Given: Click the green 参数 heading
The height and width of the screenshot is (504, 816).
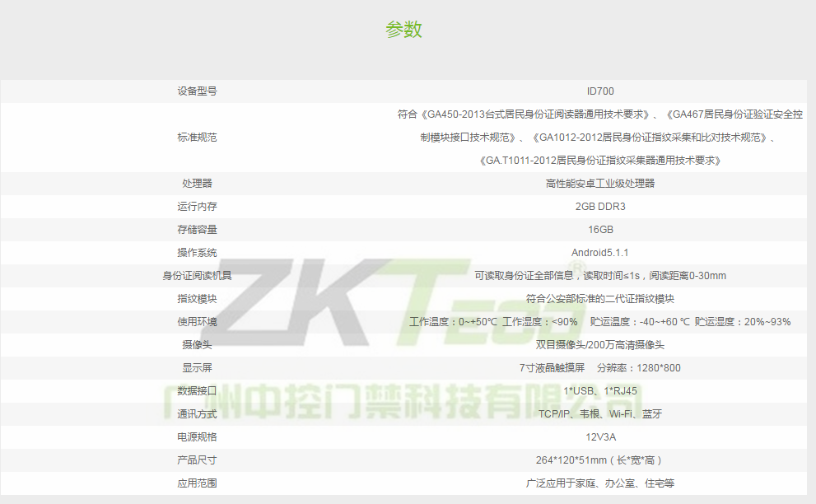Looking at the screenshot, I should point(403,30).
